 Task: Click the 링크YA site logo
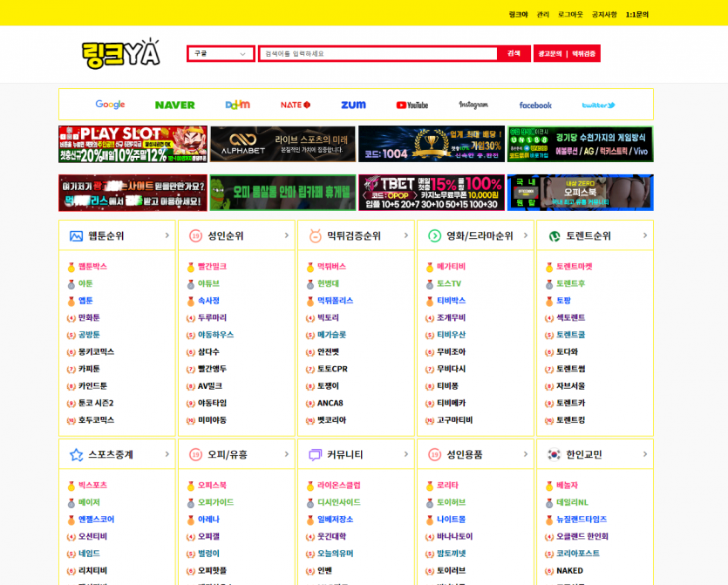pyautogui.click(x=121, y=54)
